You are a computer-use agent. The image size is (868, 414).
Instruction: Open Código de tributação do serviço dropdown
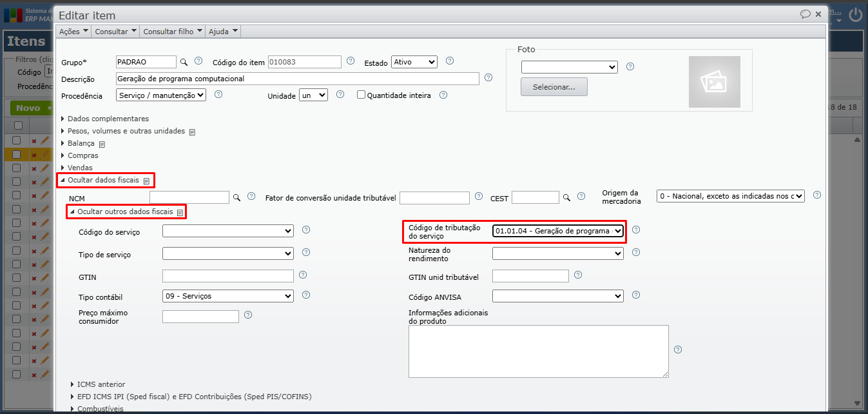558,231
